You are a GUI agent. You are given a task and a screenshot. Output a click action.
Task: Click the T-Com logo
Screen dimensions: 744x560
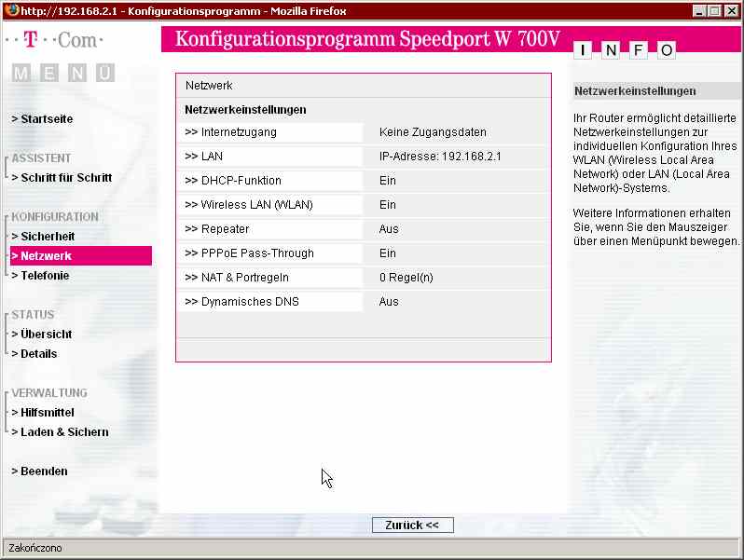click(x=54, y=40)
